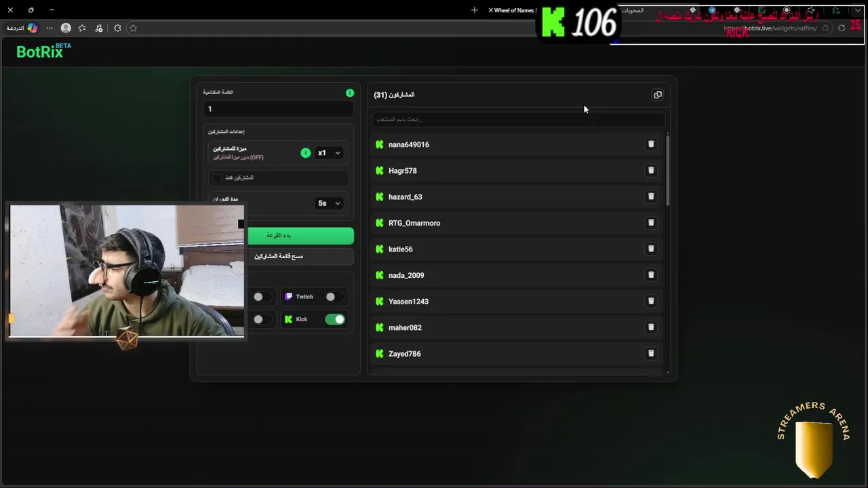
Task: Click the username Zayed786
Action: click(x=405, y=353)
